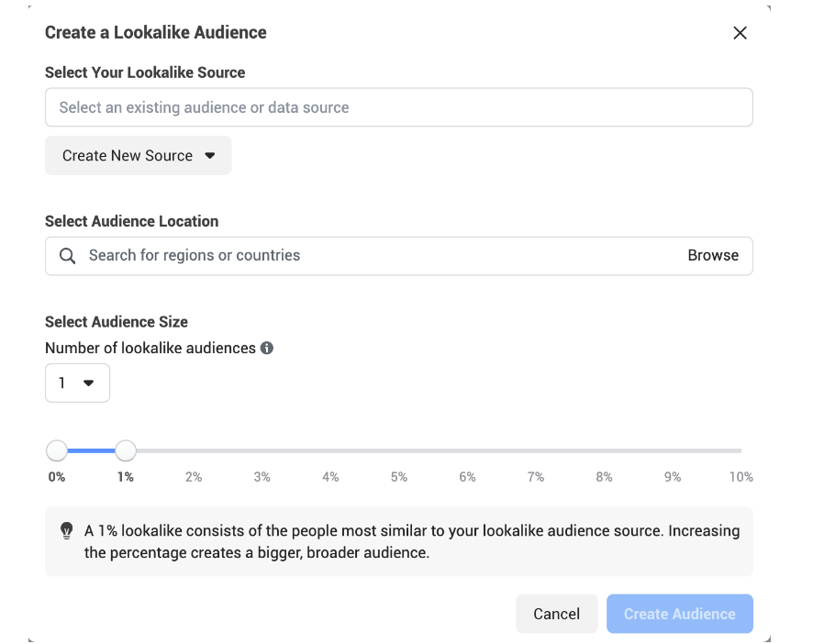Expand the number of lookalike audiences dropdown
The image size is (813, 644).
click(77, 383)
